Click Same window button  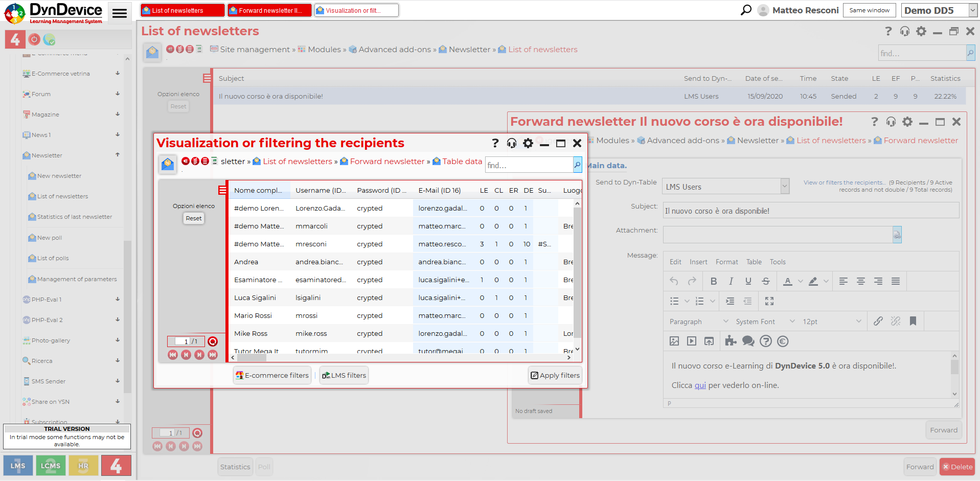coord(869,10)
